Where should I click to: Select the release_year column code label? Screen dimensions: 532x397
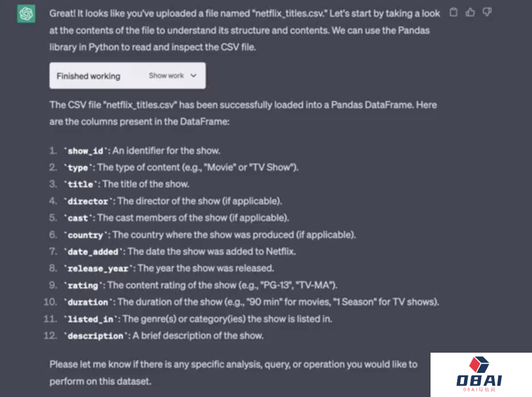point(98,269)
